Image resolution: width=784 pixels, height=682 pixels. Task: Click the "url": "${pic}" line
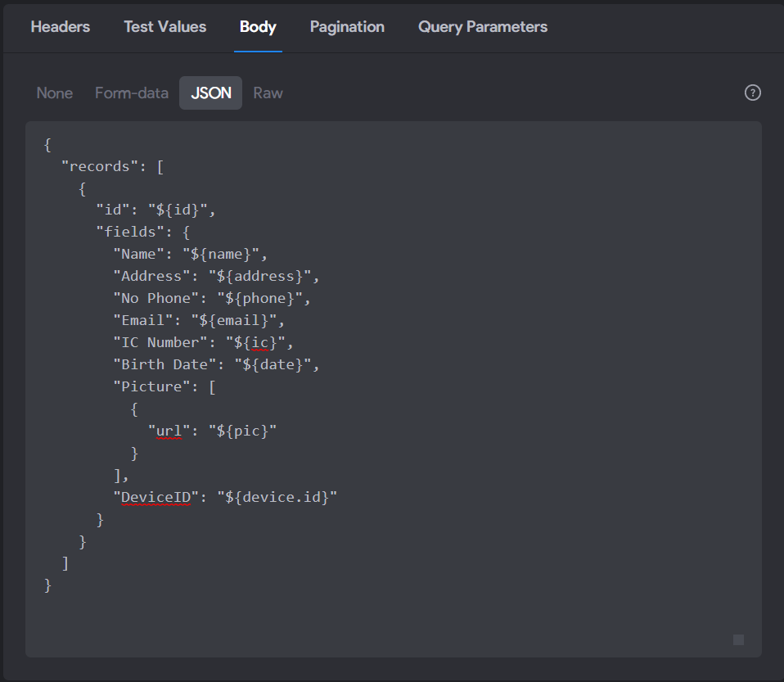[x=212, y=431]
